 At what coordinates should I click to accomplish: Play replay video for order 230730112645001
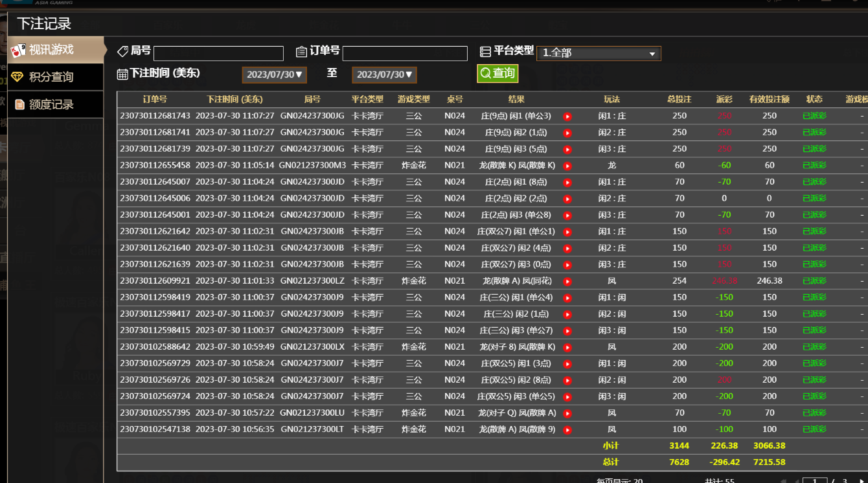click(x=567, y=216)
